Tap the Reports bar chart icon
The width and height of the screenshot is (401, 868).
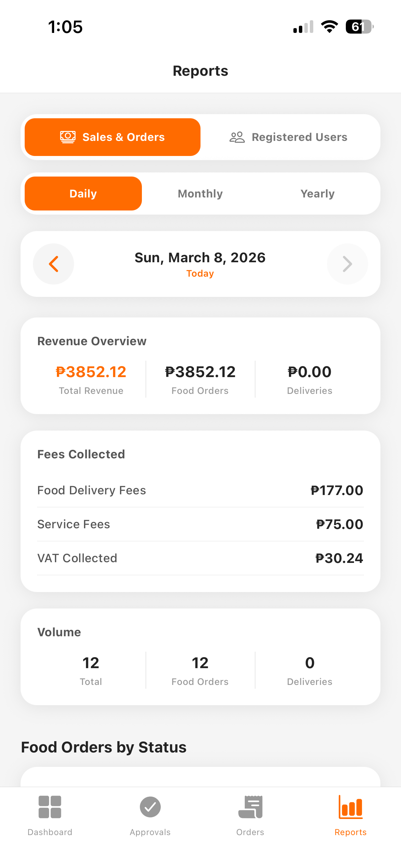pyautogui.click(x=351, y=807)
